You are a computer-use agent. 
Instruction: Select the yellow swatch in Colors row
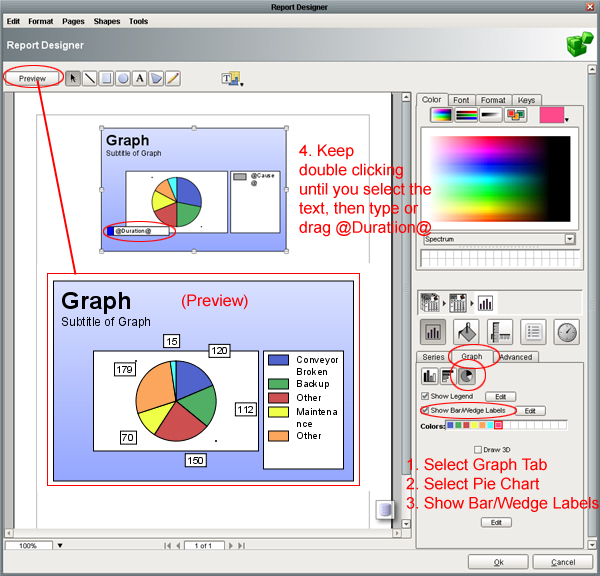click(474, 425)
